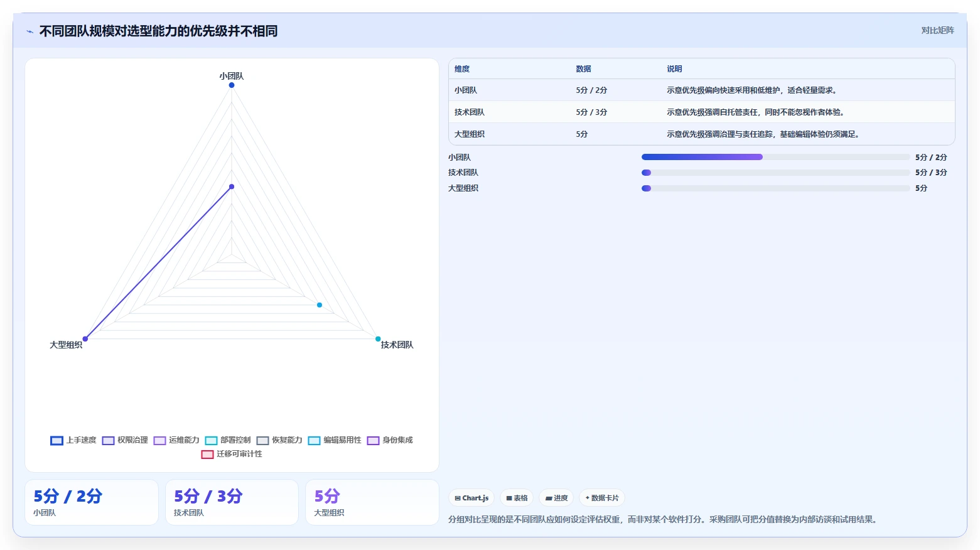Click the Chart.js chip
The height and width of the screenshot is (550, 980).
[x=471, y=498]
